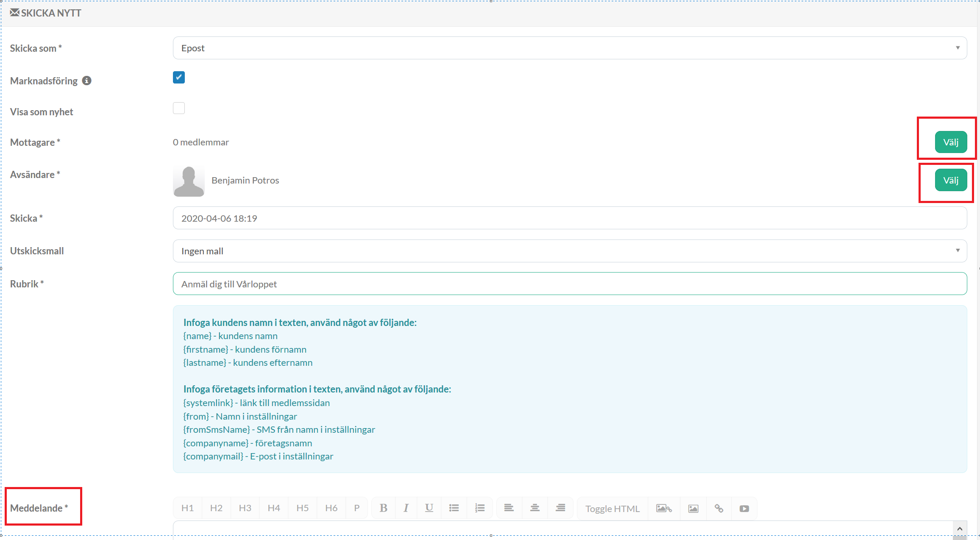Open the Skicka som dropdown
The width and height of the screenshot is (980, 540).
(x=570, y=48)
